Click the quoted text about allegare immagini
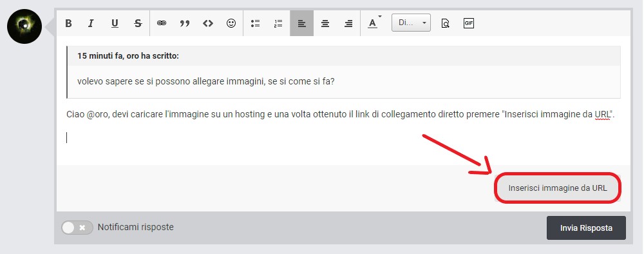This screenshot has height=254, width=644. [x=206, y=81]
